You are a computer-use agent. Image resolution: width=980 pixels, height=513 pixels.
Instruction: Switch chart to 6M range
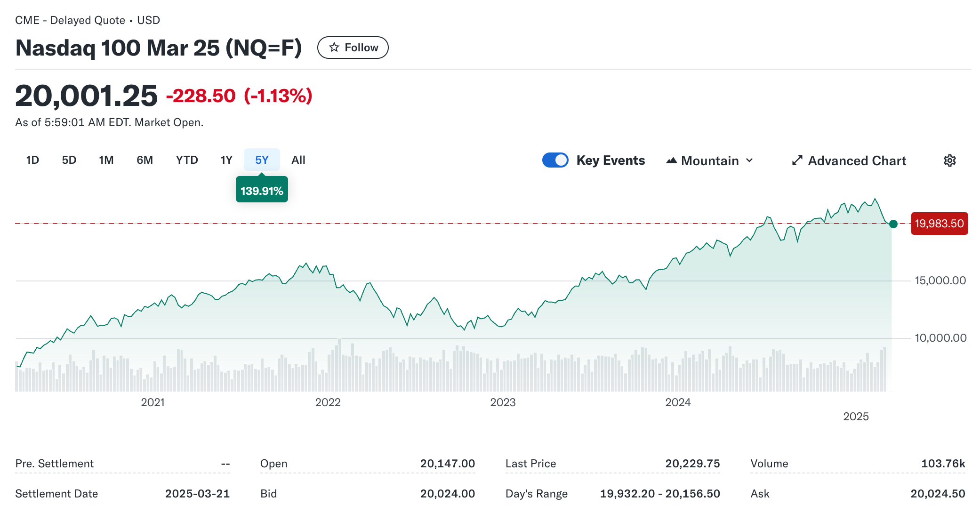tap(145, 160)
